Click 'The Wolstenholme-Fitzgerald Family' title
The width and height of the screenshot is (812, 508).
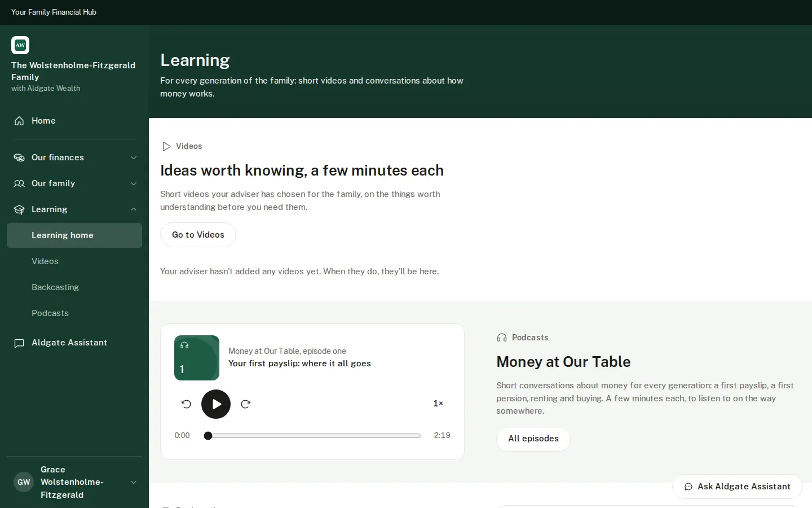pyautogui.click(x=73, y=71)
